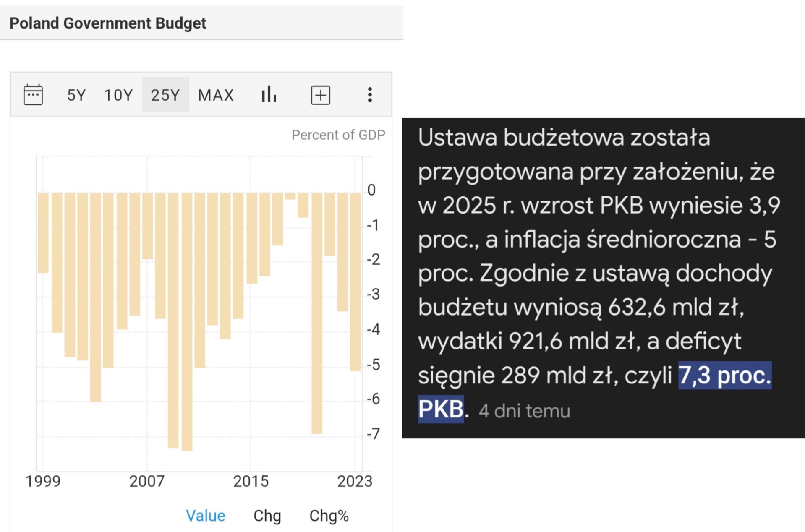Click the 2015 x-axis year label
805x532 pixels.
click(251, 481)
